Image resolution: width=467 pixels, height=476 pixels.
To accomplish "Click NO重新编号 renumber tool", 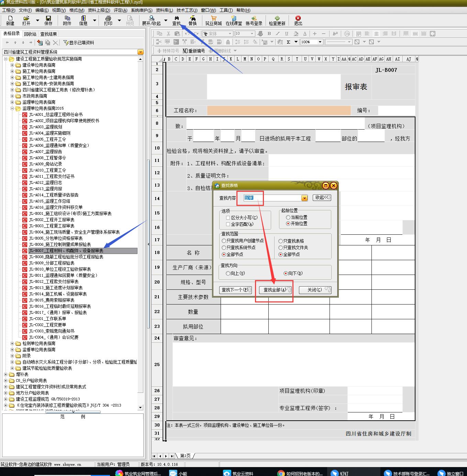I will [193, 51].
